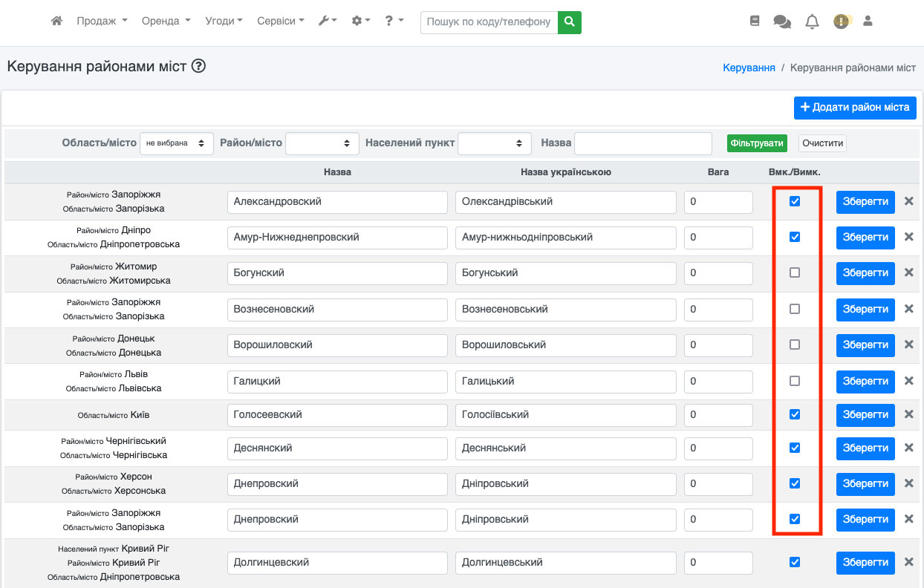The height and width of the screenshot is (588, 924).
Task: Delete the Александровский district row
Action: click(x=908, y=201)
